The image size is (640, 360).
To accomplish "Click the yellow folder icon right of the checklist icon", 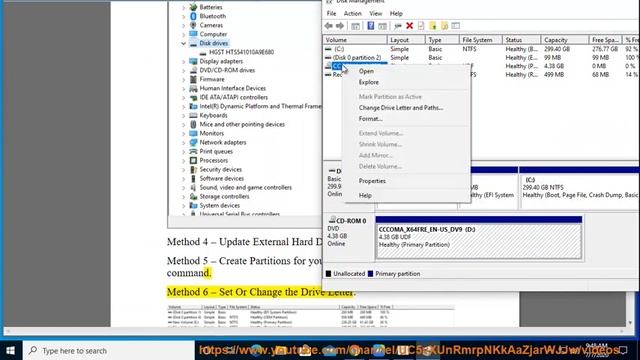I will click(x=433, y=26).
